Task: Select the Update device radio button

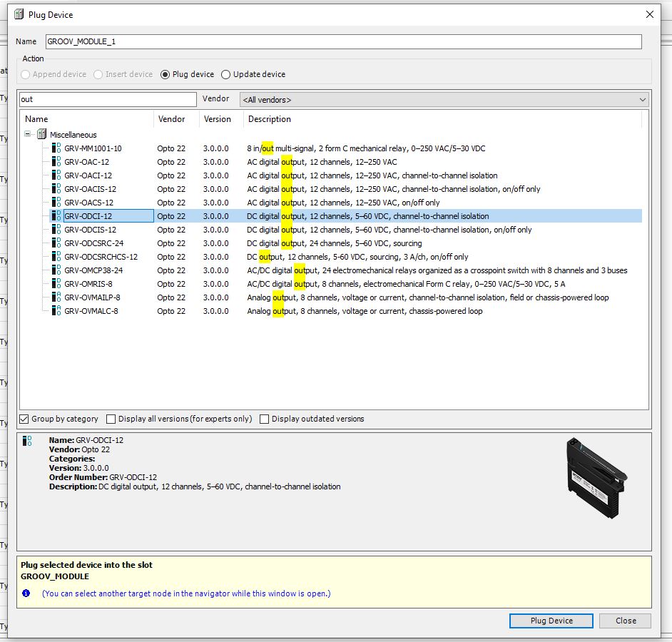Action: [226, 74]
